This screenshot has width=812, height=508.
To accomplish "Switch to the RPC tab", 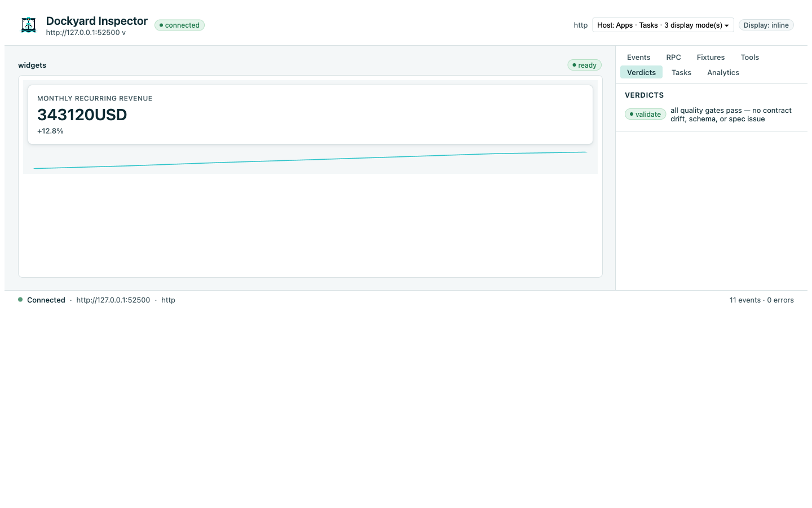I will 673,57.
